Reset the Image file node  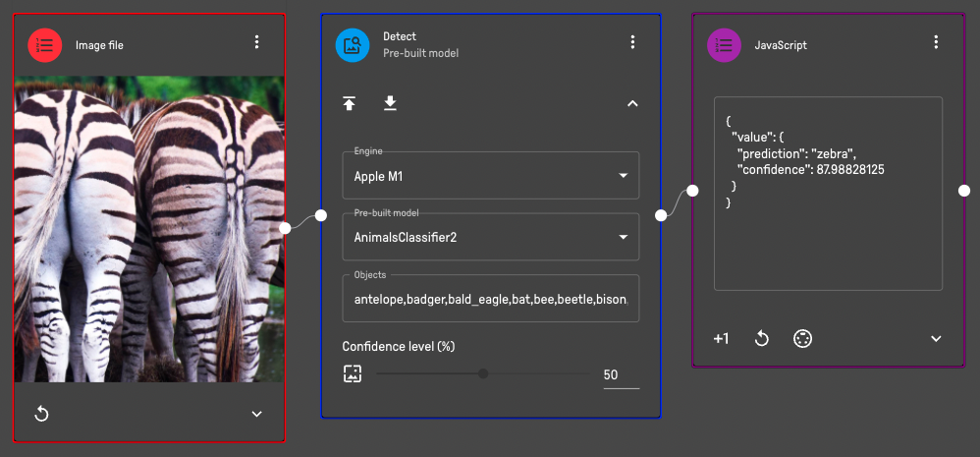pyautogui.click(x=41, y=414)
